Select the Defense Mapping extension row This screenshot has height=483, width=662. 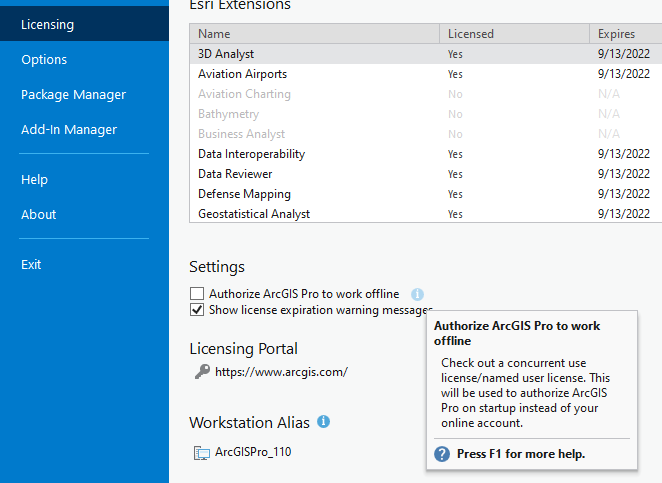click(x=426, y=194)
